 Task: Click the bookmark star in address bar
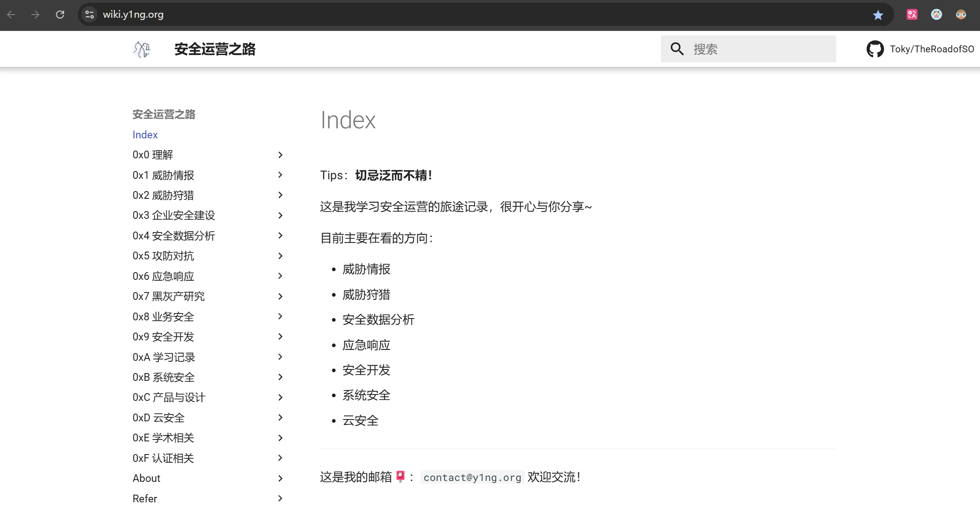[878, 15]
